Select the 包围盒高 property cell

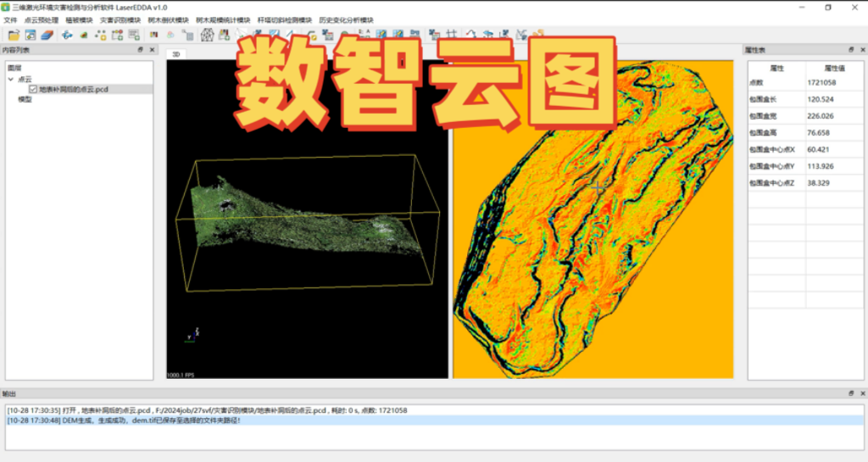(x=776, y=133)
